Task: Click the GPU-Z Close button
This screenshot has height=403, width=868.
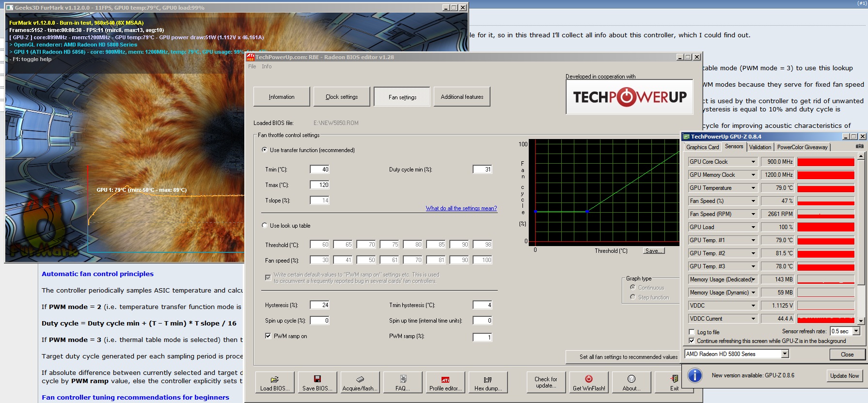Action: pyautogui.click(x=847, y=355)
